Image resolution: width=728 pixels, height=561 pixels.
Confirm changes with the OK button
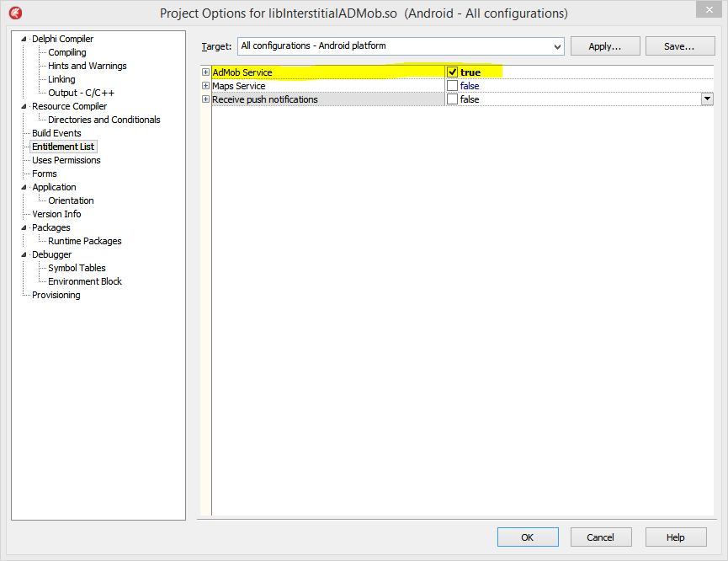click(x=528, y=537)
